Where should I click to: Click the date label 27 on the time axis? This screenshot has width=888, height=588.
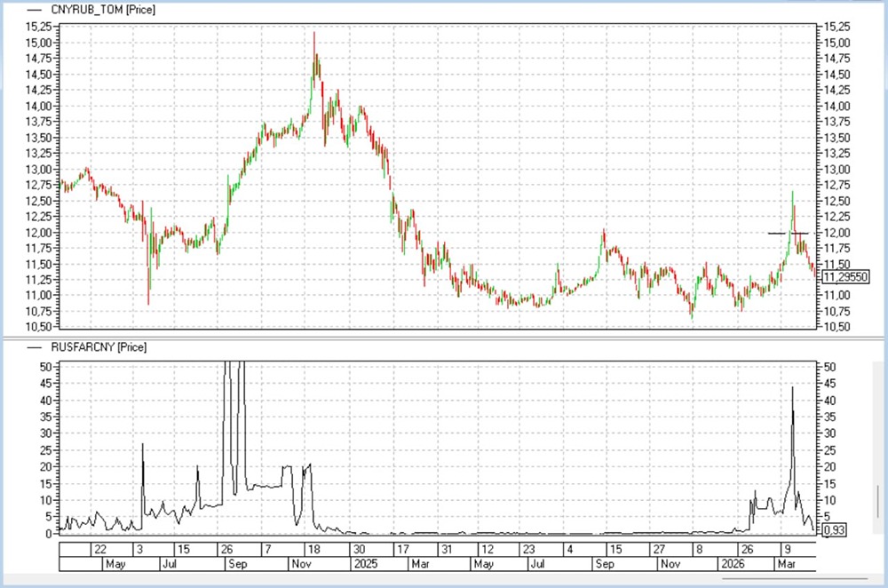pyautogui.click(x=659, y=550)
